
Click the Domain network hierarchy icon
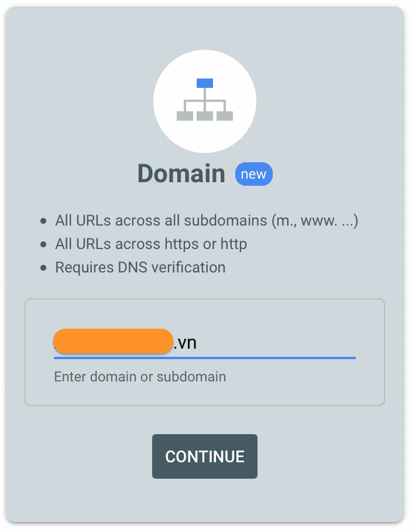coord(204,101)
